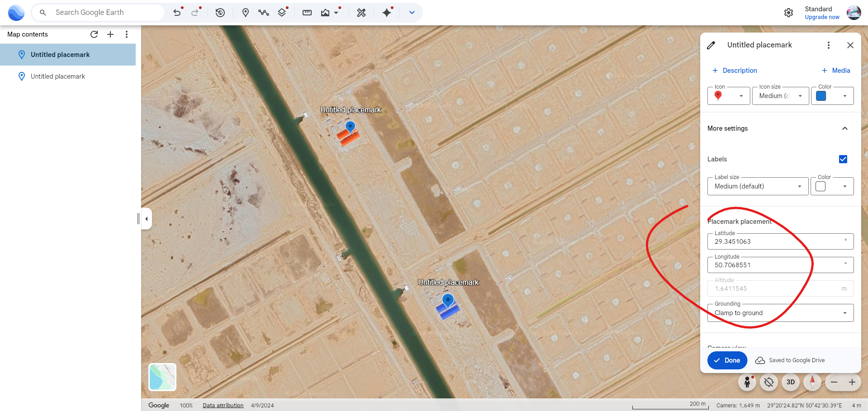868x411 pixels.
Task: Pick the blue icon color swatch
Action: click(821, 96)
